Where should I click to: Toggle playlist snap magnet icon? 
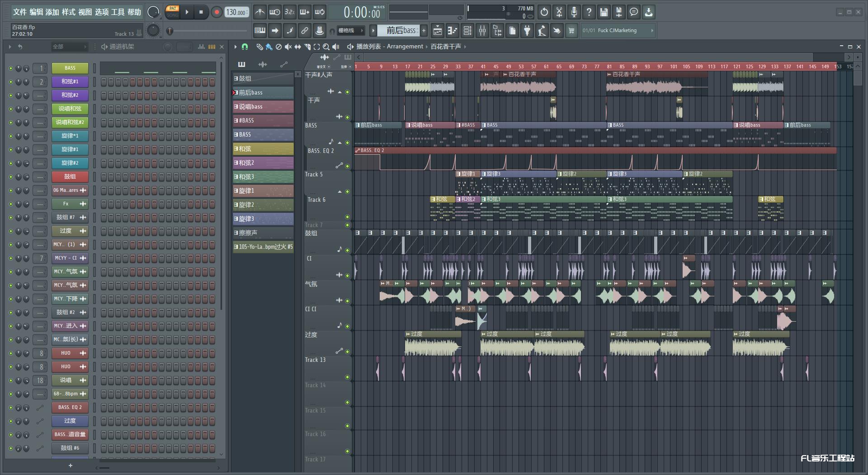click(x=245, y=47)
